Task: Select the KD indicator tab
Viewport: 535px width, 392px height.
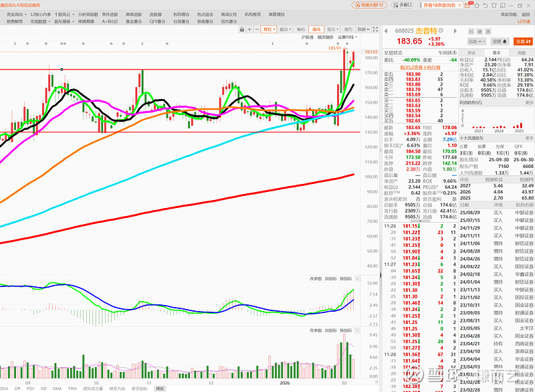Action: pyautogui.click(x=43, y=389)
